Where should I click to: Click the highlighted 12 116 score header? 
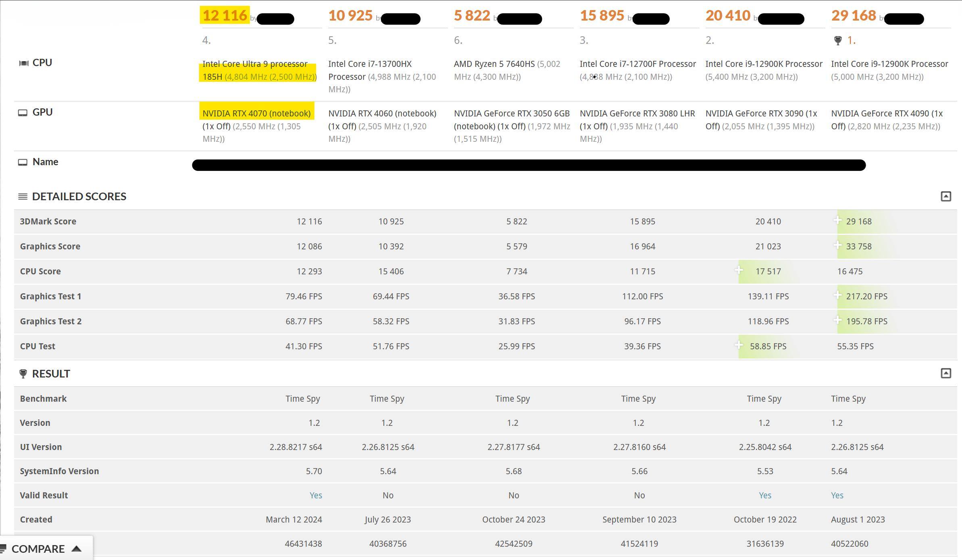coord(225,15)
